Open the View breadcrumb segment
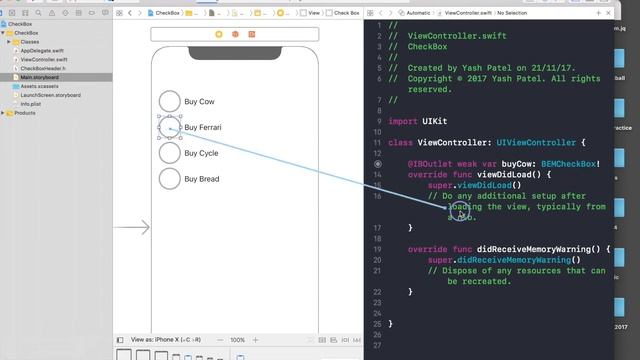 point(310,13)
